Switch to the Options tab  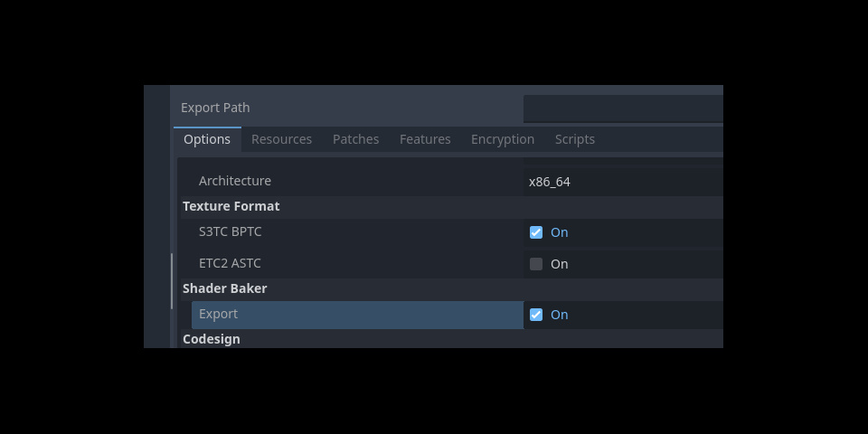click(x=207, y=139)
